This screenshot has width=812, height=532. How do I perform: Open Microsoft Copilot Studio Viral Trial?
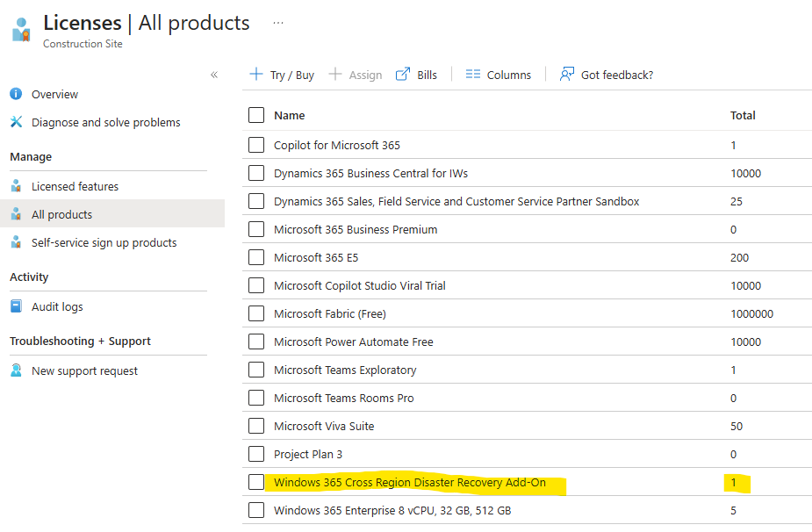(360, 286)
